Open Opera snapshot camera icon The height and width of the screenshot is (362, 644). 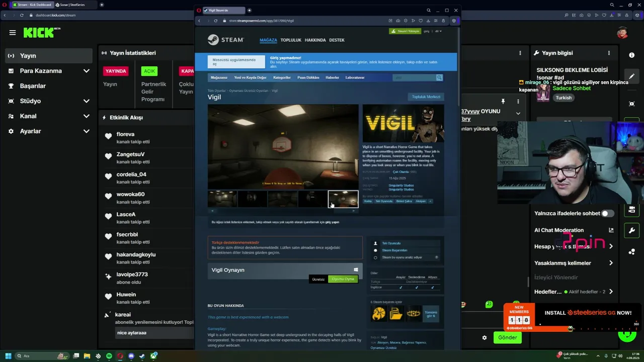[398, 21]
